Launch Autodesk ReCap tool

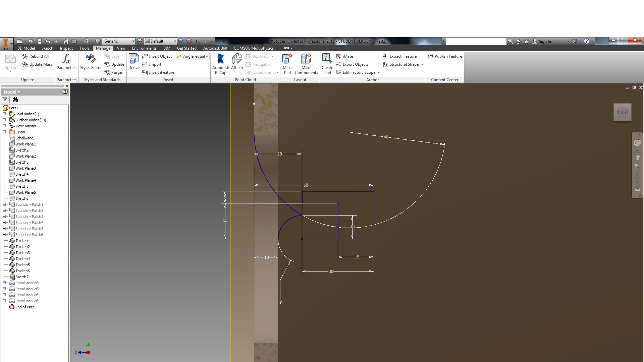220,60
